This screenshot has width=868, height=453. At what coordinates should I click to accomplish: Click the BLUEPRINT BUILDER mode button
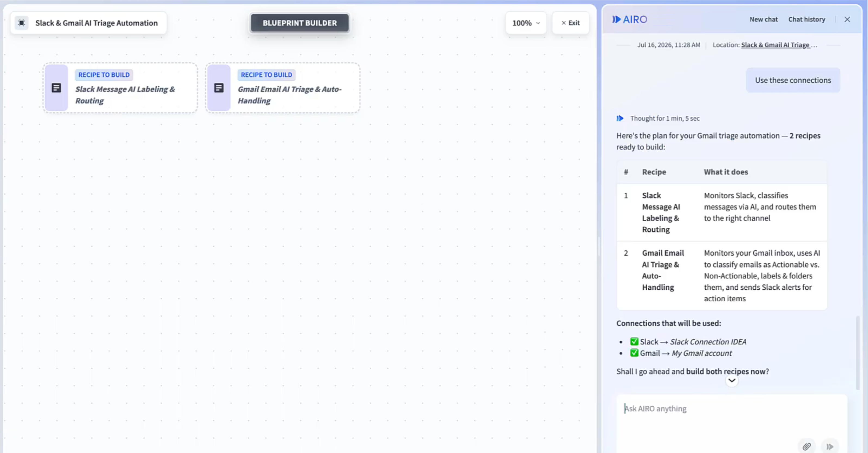coord(300,23)
